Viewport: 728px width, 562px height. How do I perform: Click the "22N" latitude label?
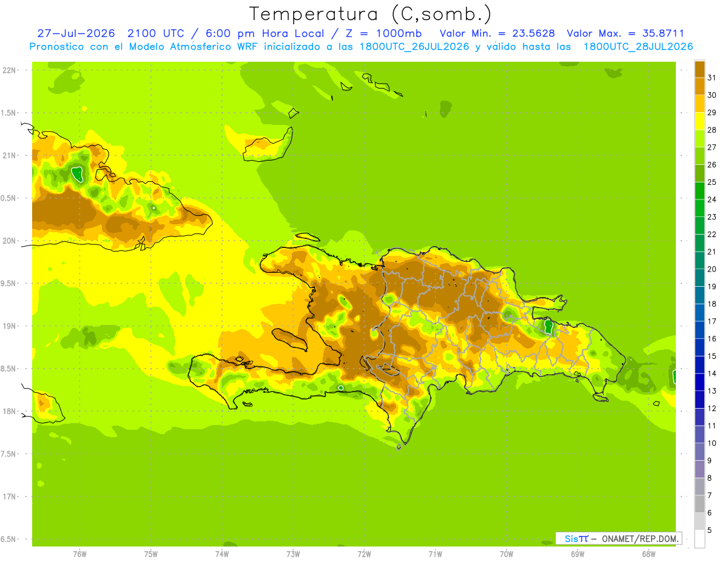(x=9, y=70)
